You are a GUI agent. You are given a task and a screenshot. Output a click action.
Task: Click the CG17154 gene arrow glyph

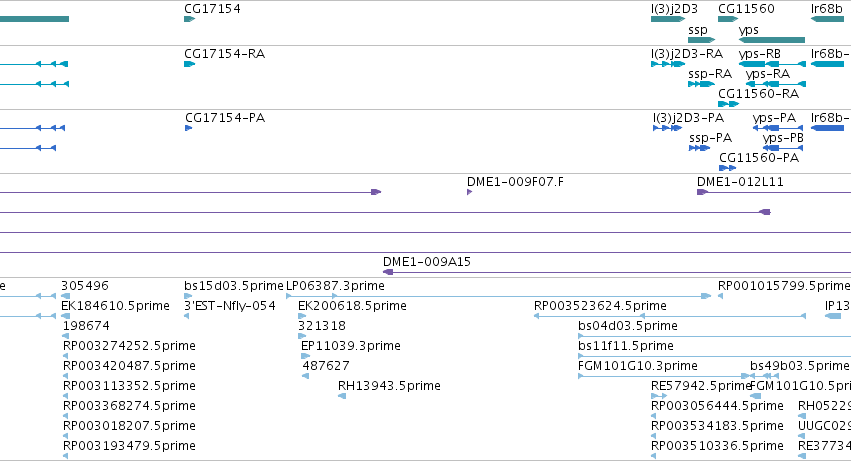[x=189, y=19]
